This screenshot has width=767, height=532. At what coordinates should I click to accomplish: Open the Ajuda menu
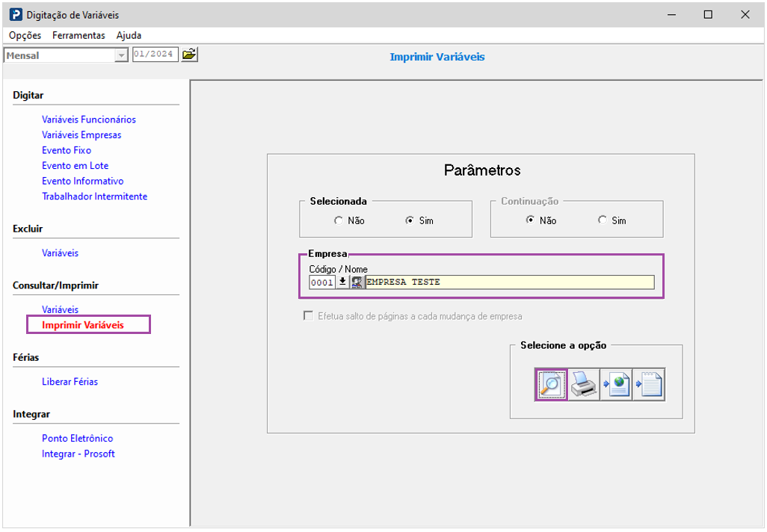tap(129, 35)
